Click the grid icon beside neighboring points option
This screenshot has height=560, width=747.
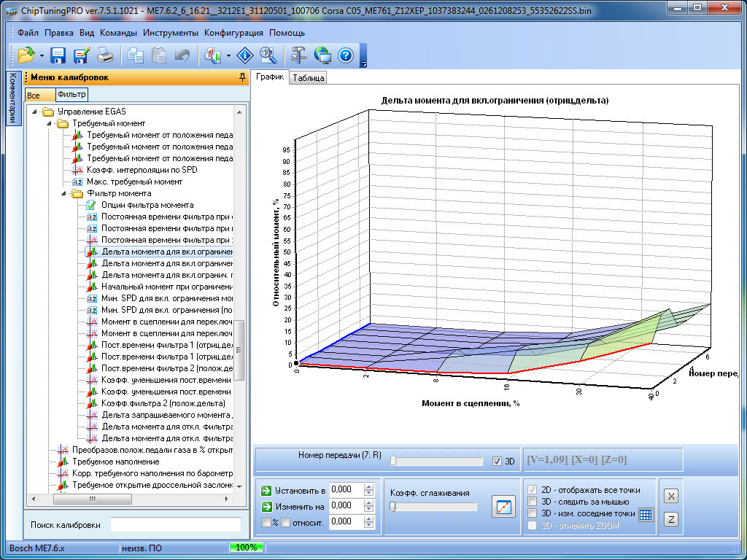click(x=646, y=515)
